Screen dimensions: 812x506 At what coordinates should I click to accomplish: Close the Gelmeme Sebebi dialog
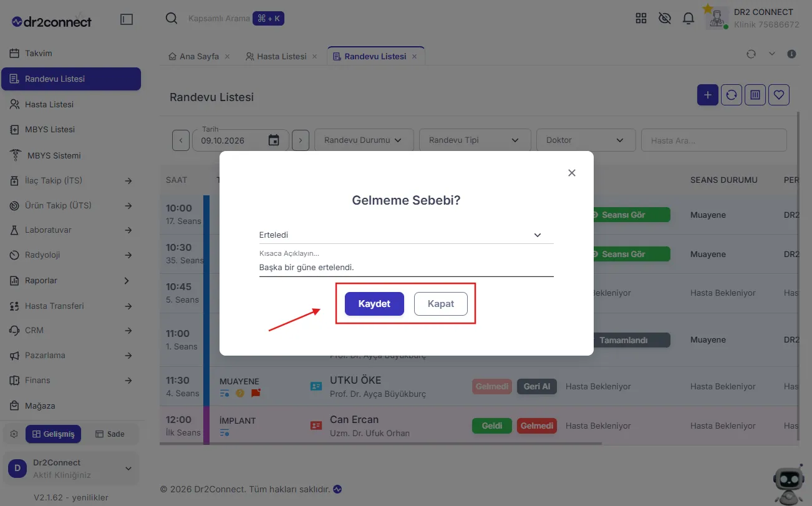coord(572,173)
